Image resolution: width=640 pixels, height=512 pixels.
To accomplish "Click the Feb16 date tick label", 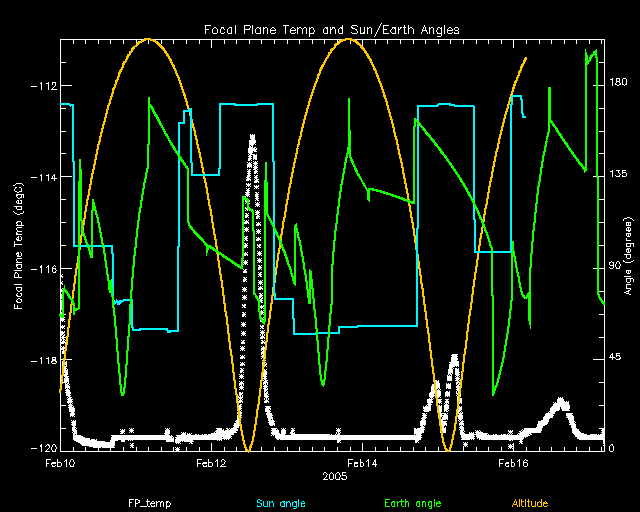I will (x=513, y=463).
